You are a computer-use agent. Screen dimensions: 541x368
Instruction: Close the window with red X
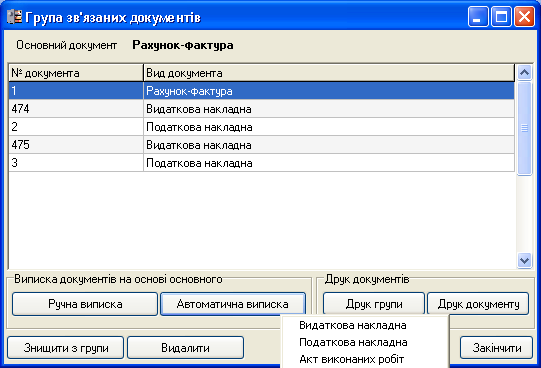tap(524, 17)
